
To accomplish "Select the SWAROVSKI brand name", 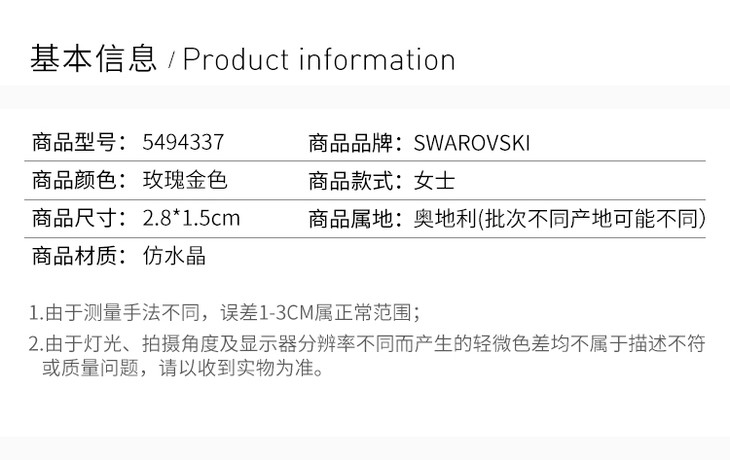I will pos(472,143).
